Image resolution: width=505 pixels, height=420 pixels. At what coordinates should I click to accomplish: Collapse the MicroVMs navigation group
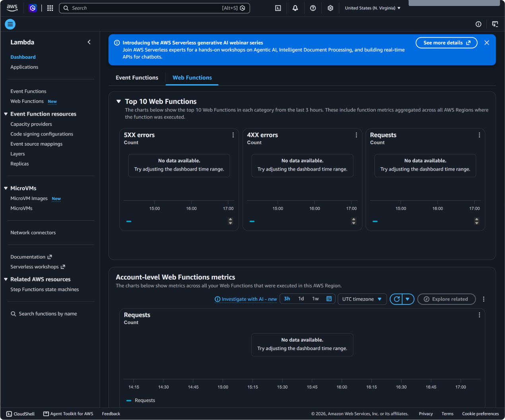(x=6, y=188)
